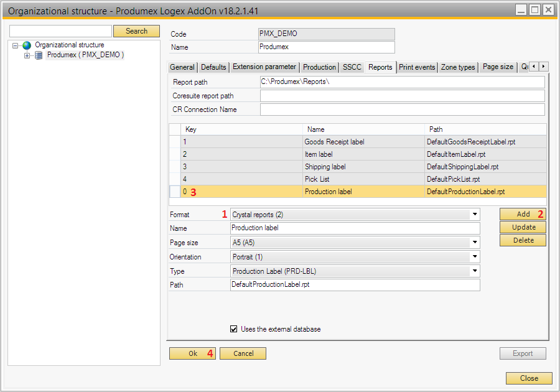This screenshot has height=392, width=560.
Task: Click the globe icon for Organizational structure
Action: (26, 45)
